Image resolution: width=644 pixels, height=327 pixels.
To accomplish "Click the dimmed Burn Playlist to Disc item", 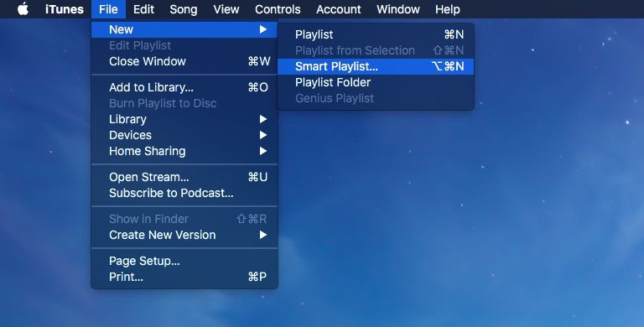I will (x=184, y=103).
